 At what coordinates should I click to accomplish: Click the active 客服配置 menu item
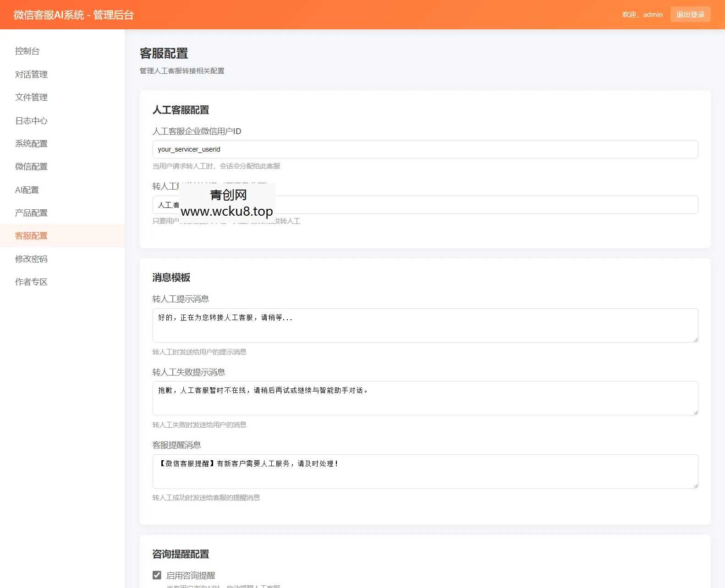point(62,236)
